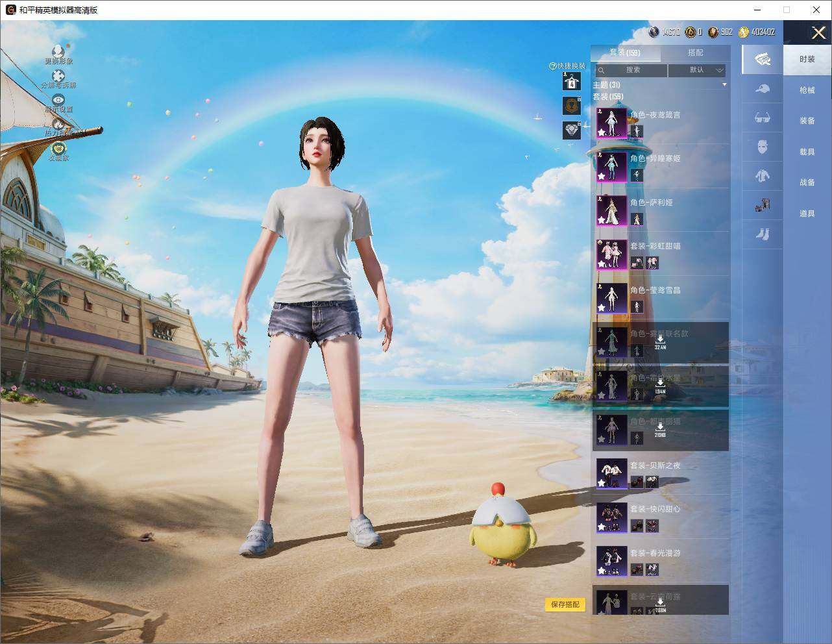Open the 枪械 menu tab
Screen dimensions: 832x644
[x=807, y=90]
